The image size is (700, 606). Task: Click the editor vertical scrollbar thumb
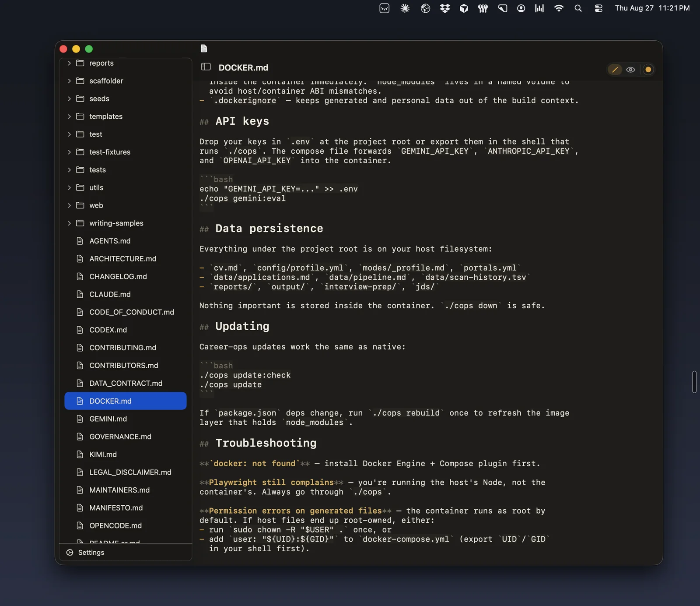click(694, 382)
